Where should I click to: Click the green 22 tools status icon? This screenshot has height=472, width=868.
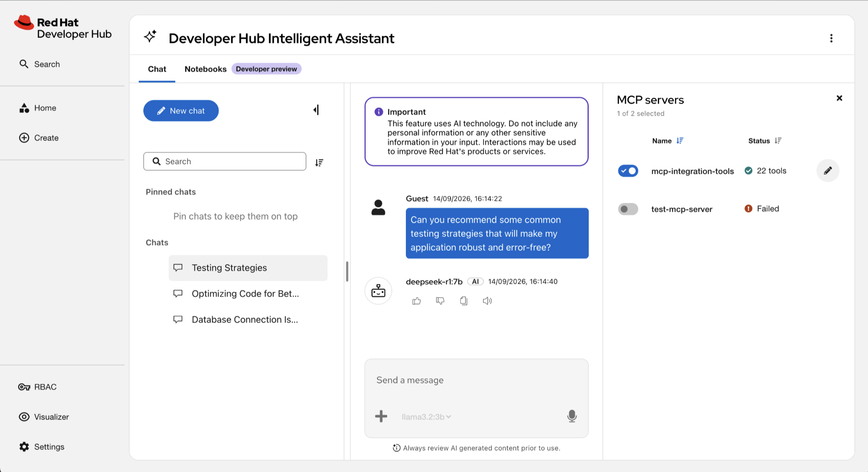(748, 171)
